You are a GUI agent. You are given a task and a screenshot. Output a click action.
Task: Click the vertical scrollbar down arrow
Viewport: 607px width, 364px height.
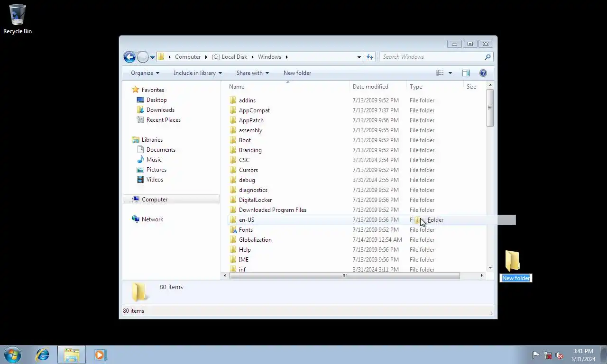tap(490, 268)
